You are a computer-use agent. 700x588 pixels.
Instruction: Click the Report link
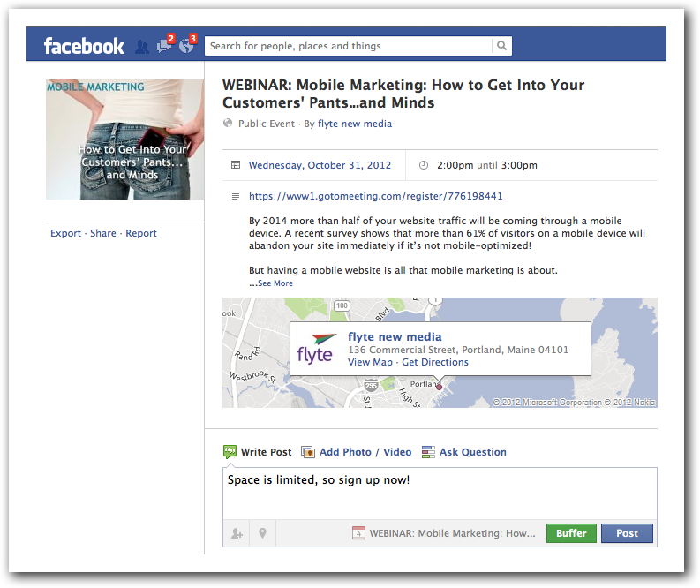[141, 233]
